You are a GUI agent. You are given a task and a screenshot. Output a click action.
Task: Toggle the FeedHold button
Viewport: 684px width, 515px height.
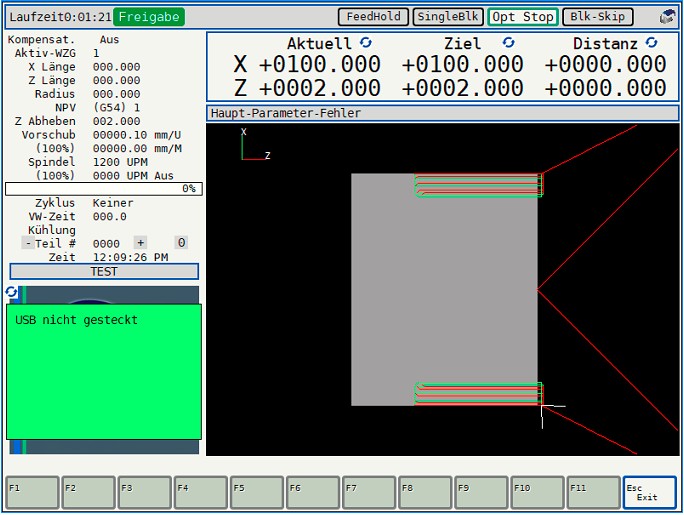coord(373,17)
